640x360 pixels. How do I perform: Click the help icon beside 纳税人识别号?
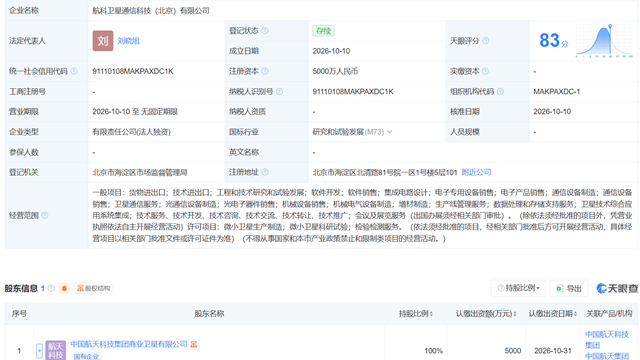point(279,91)
